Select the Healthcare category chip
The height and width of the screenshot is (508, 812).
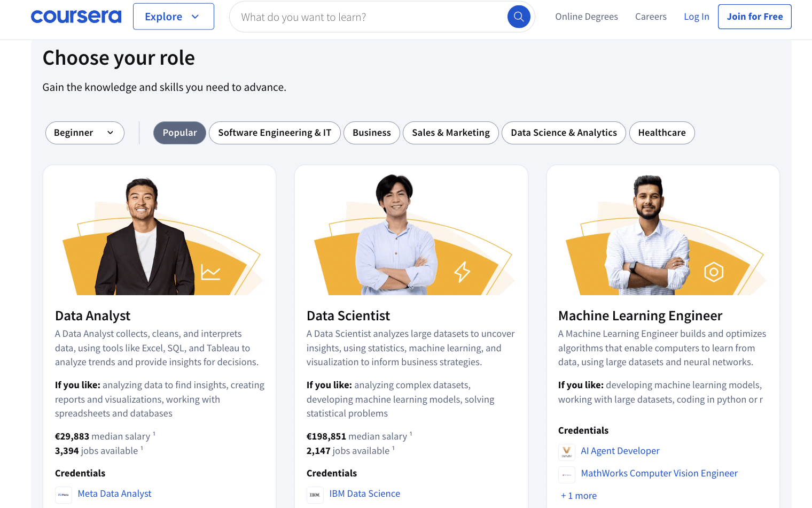(x=662, y=133)
